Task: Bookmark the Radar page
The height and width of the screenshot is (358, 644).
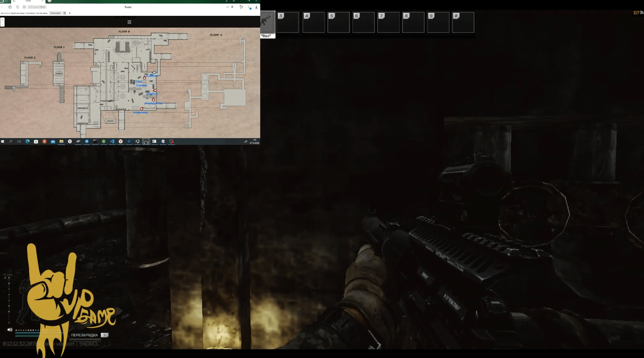Action: pos(232,7)
